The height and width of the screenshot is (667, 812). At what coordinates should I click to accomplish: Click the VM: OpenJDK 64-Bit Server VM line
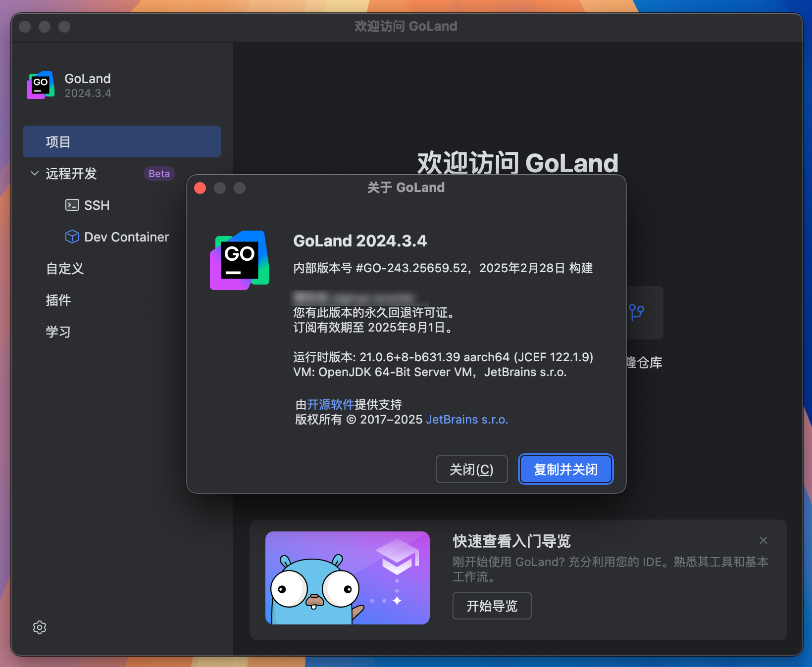(430, 372)
